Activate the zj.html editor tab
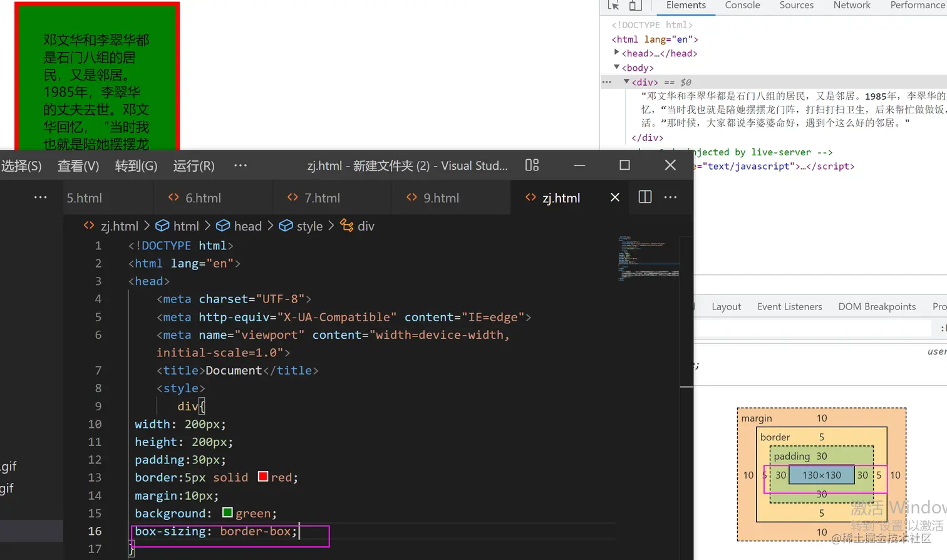 561,198
